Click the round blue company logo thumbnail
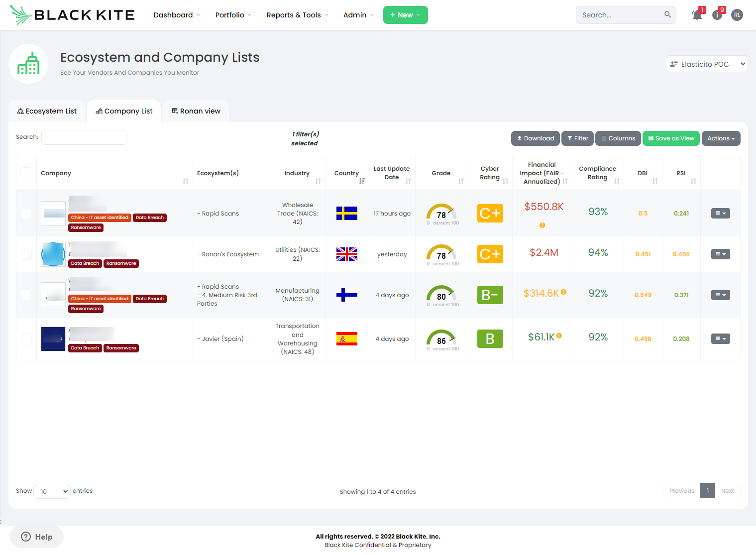The height and width of the screenshot is (555, 756). [x=53, y=254]
